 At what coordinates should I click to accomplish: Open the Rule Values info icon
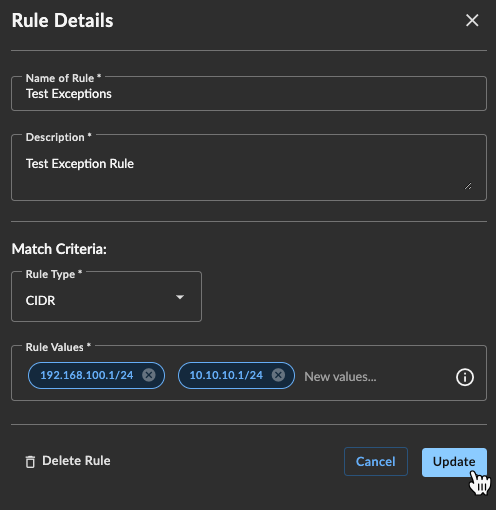[x=465, y=377]
